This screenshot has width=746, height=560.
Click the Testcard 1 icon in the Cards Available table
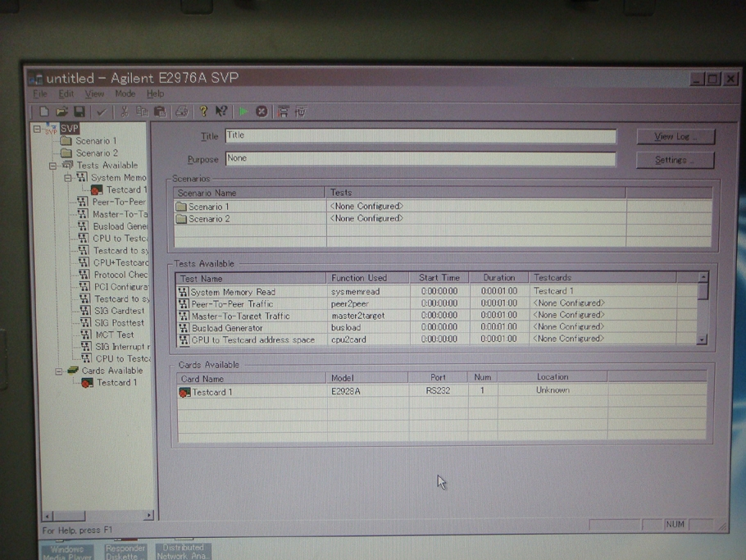184,392
